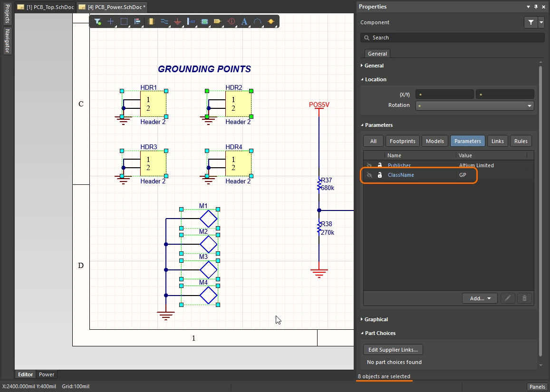This screenshot has height=392, width=550.
Task: Pick the Place Text String tool
Action: (x=244, y=21)
